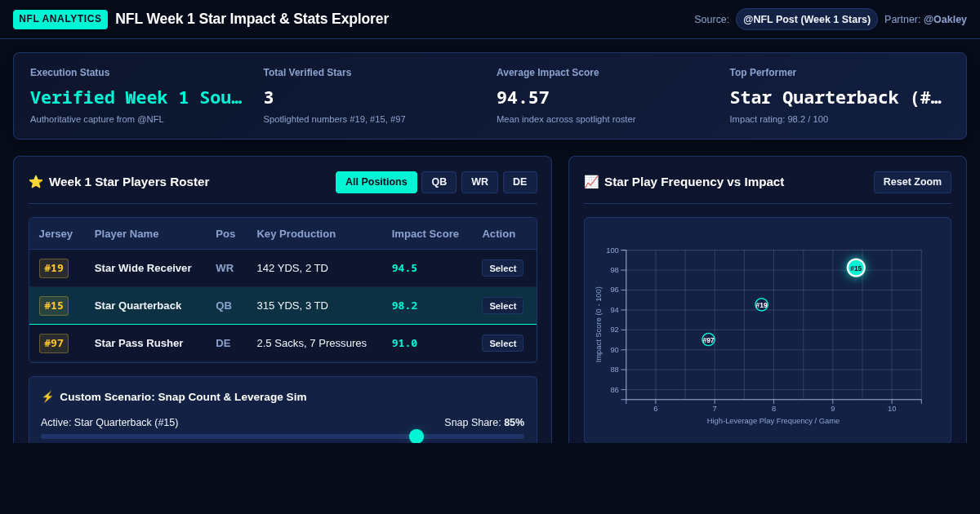
Task: Click the '2.5 Sacks, 7 Pressures' cell
Action: pyautogui.click(x=312, y=343)
